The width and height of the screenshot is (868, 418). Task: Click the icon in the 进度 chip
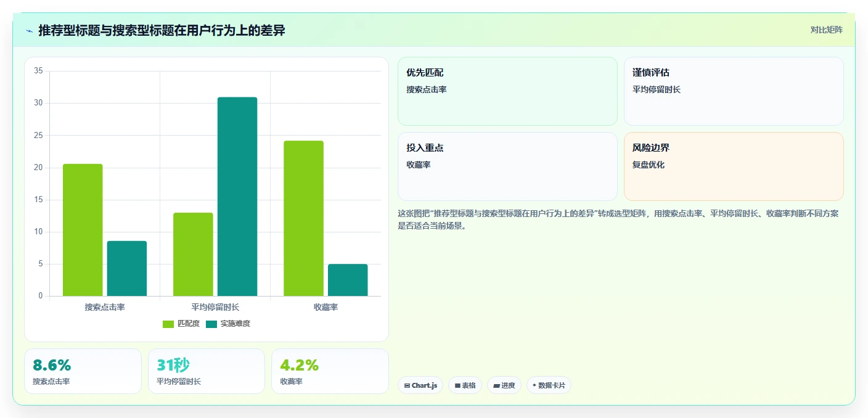[x=496, y=386]
